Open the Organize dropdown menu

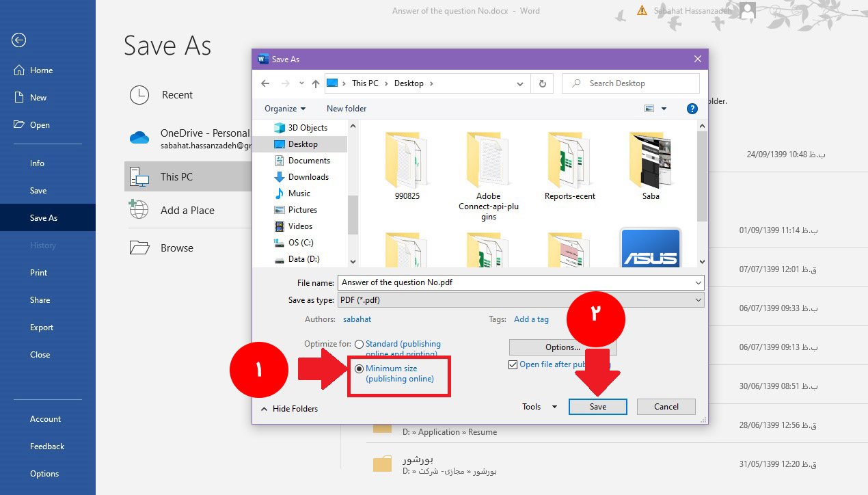(x=285, y=109)
